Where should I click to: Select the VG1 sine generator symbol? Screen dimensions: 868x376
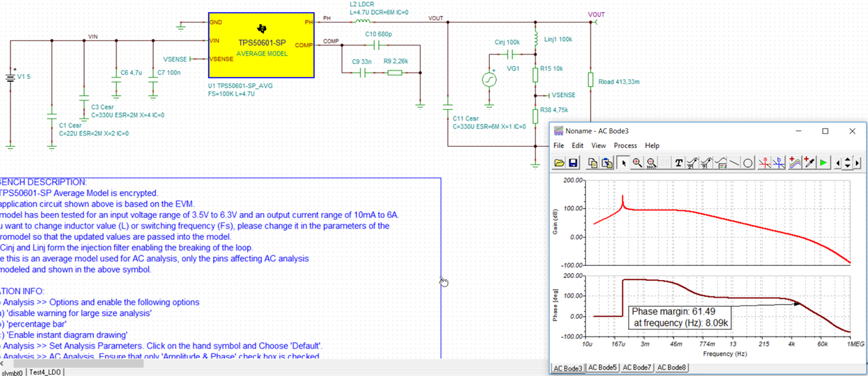[489, 80]
